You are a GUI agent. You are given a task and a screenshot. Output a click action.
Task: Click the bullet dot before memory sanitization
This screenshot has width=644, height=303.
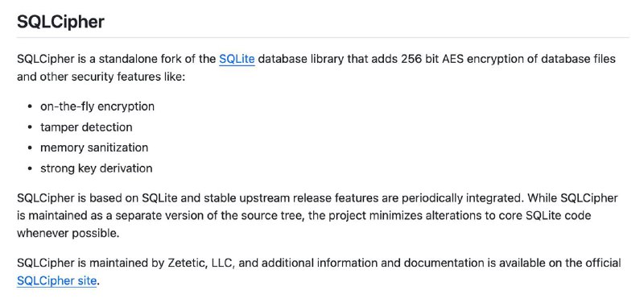pyautogui.click(x=30, y=148)
